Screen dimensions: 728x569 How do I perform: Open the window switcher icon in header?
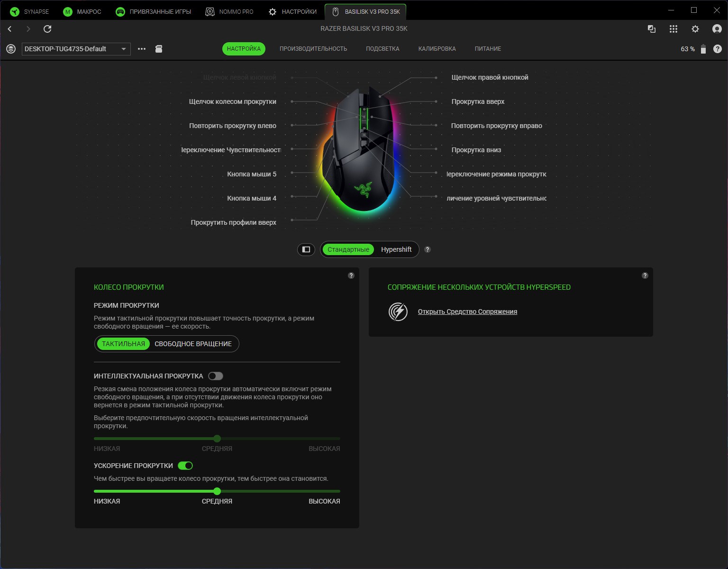652,29
